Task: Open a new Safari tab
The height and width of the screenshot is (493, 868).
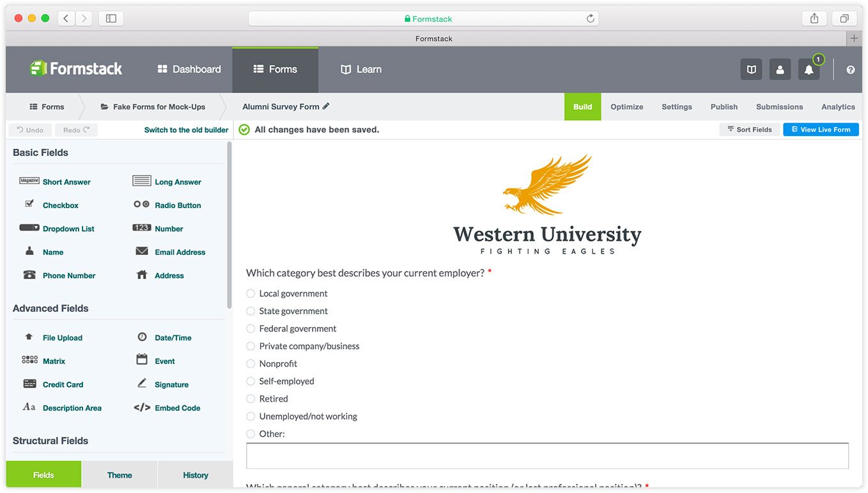Action: coord(854,38)
